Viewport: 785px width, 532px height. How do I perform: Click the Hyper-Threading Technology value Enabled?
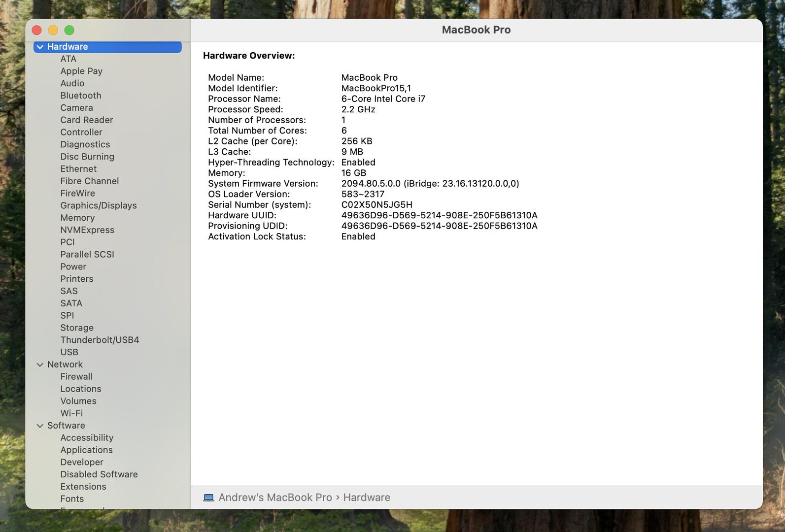pyautogui.click(x=358, y=163)
